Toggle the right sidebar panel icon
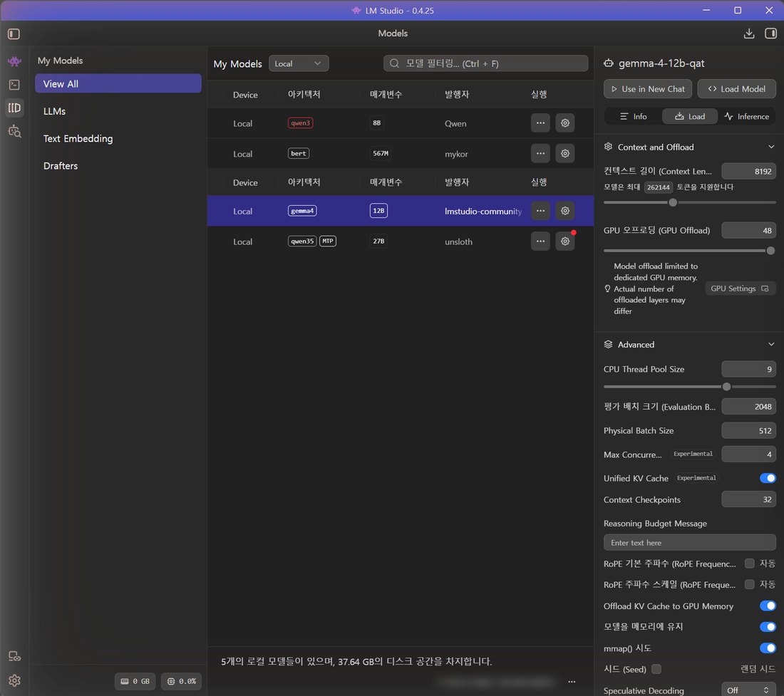Screen dimensions: 784x696 770,33
